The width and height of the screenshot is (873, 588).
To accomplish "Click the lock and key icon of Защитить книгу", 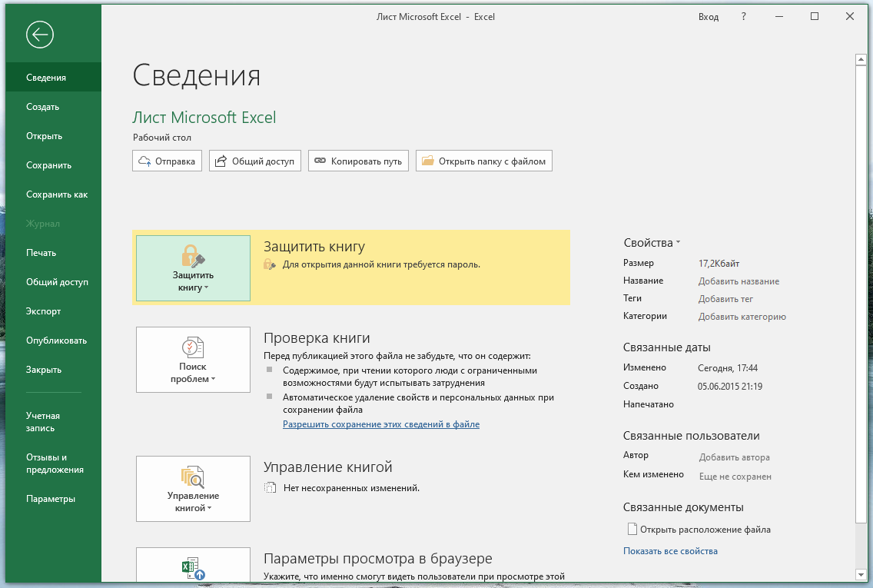I will pyautogui.click(x=193, y=256).
